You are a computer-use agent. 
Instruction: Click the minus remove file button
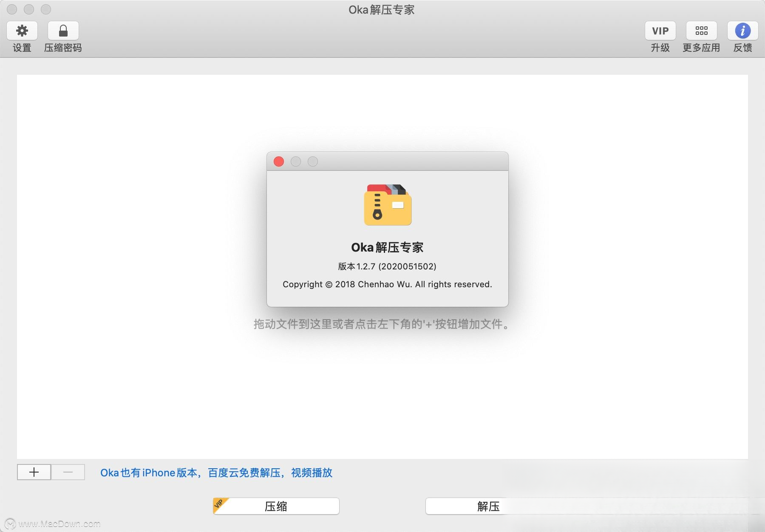[68, 472]
